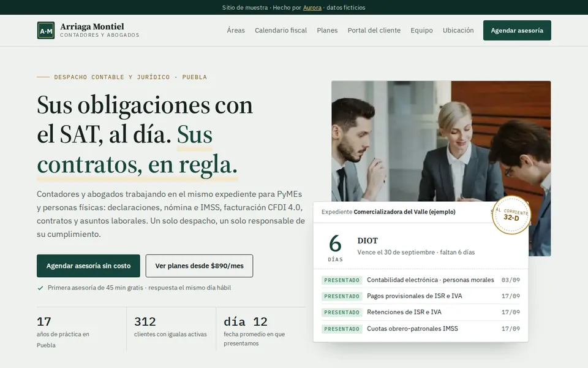588x368 pixels.
Task: Click the green checkmark next to Primera asesoría
Action: pos(40,288)
